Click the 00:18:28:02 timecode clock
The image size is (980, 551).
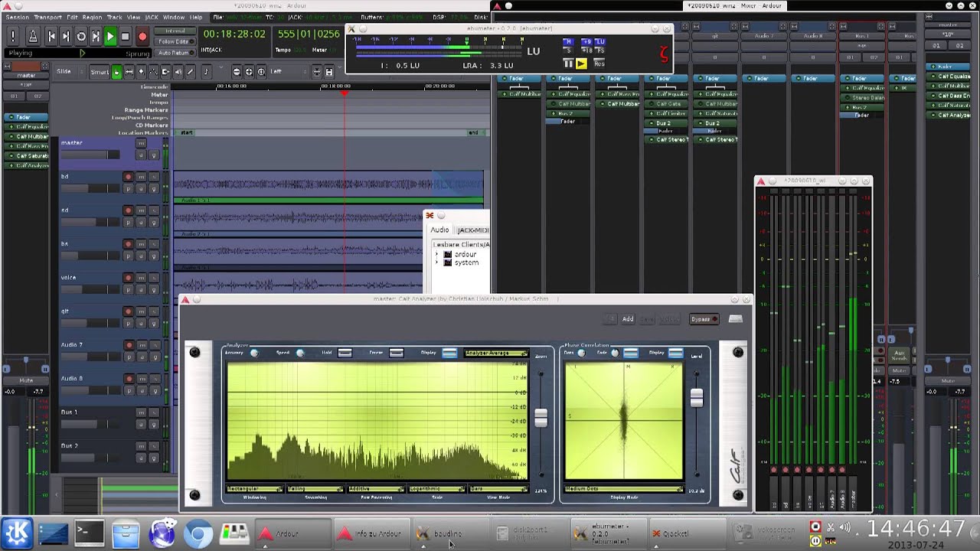[x=234, y=34]
